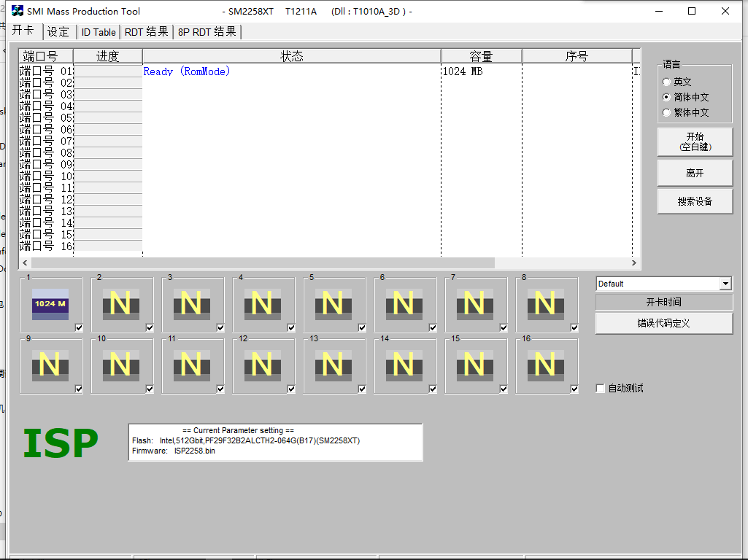Image resolution: width=748 pixels, height=560 pixels.
Task: Select the 英文 language radio button
Action: coord(667,82)
